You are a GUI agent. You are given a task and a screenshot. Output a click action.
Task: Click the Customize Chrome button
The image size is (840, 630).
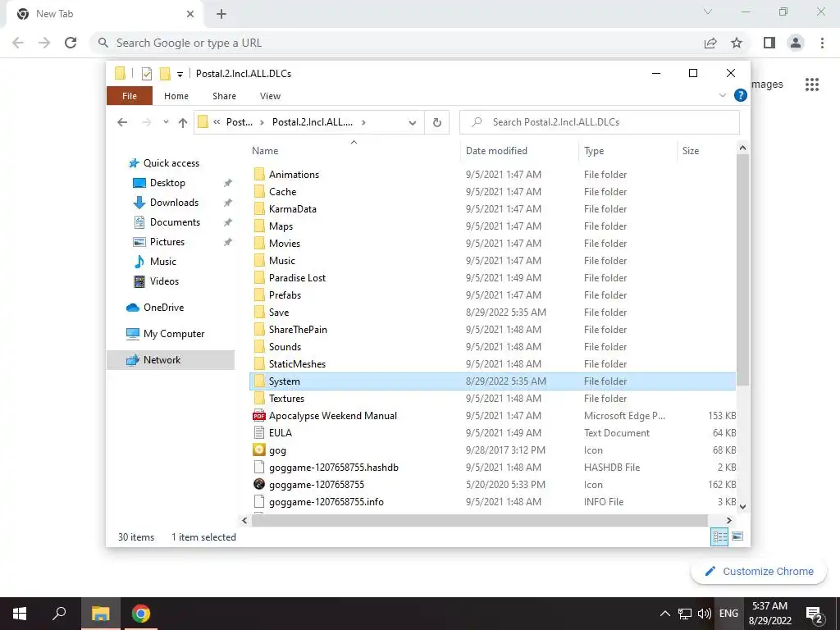759,571
